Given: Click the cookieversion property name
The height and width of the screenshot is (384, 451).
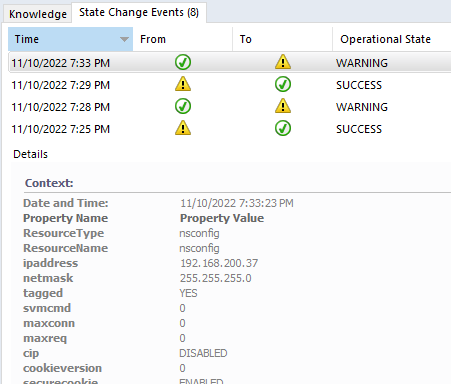Looking at the screenshot, I should 62,368.
